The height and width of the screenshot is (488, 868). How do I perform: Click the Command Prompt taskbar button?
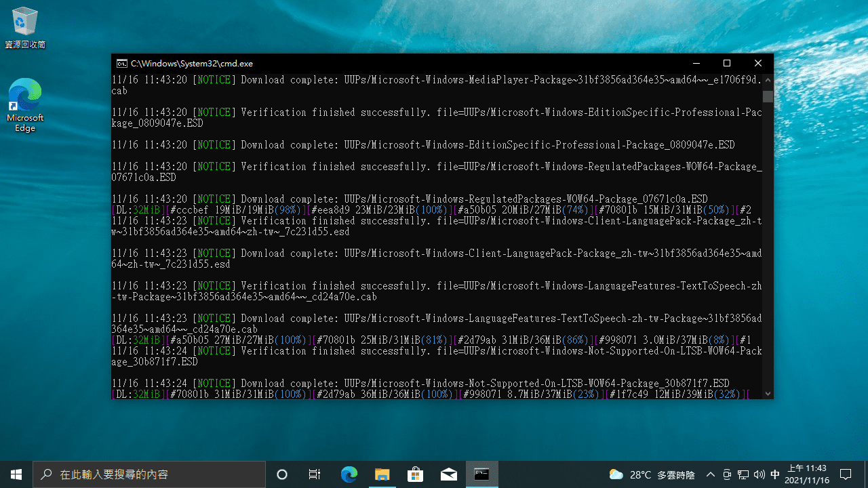482,474
